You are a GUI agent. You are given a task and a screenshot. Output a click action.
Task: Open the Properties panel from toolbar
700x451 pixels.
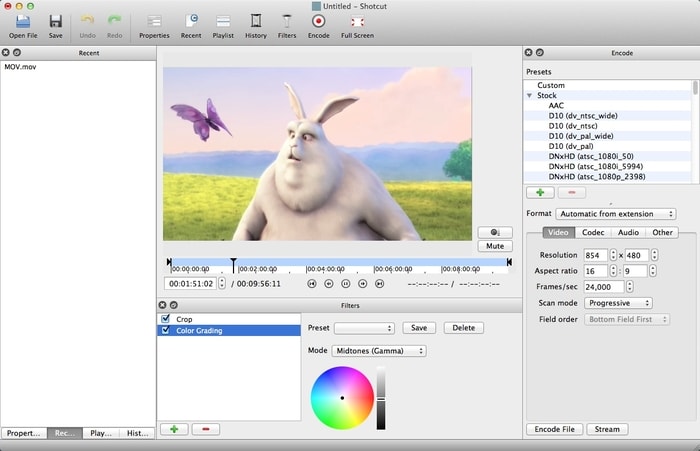[x=154, y=27]
